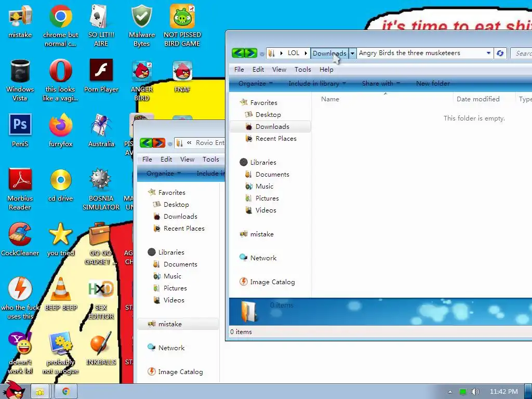Select Image Catalog in the front window sidebar

pyautogui.click(x=267, y=282)
